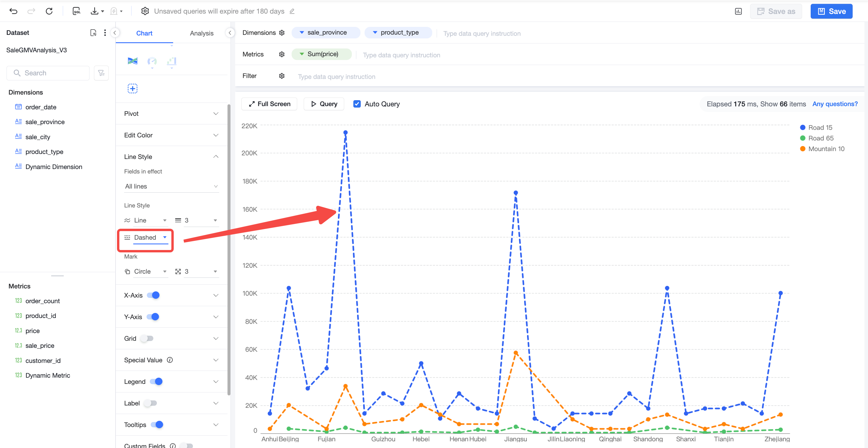Image resolution: width=868 pixels, height=448 pixels.
Task: Click the edit pencil next to query title
Action: pyautogui.click(x=292, y=11)
